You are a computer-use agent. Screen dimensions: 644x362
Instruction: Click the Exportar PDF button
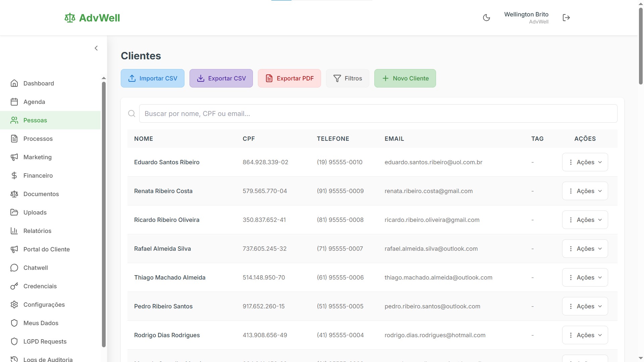pyautogui.click(x=289, y=78)
